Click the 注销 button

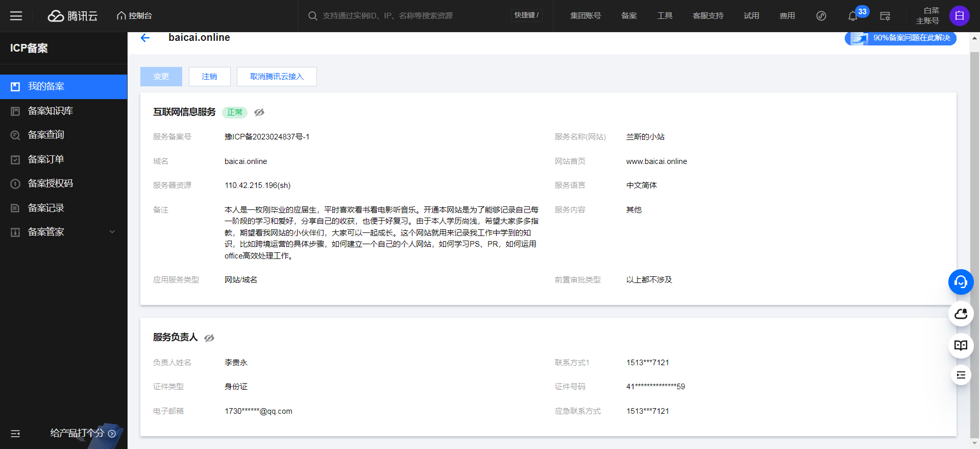[x=209, y=77]
